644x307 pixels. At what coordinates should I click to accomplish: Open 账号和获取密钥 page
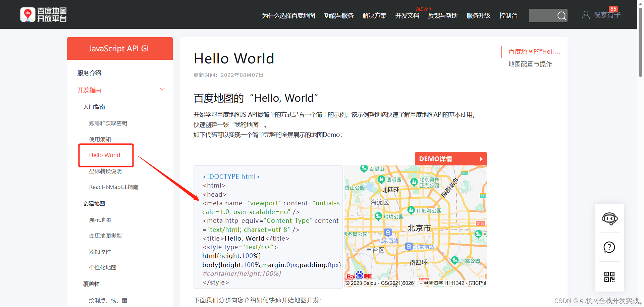coord(108,123)
